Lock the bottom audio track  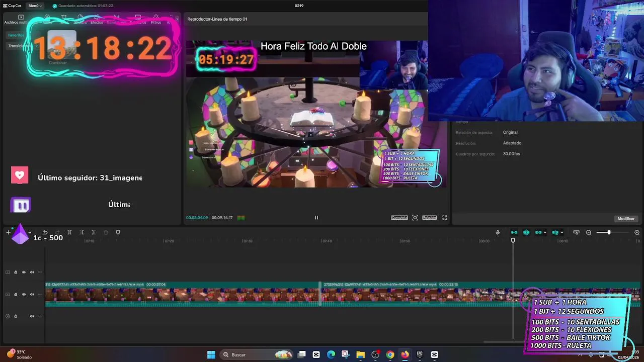click(16, 316)
